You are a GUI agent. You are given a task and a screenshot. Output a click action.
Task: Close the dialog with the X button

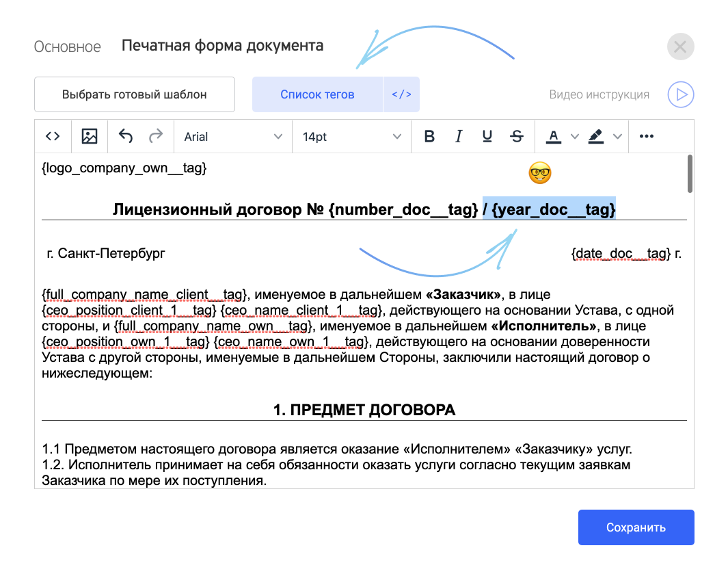(681, 47)
